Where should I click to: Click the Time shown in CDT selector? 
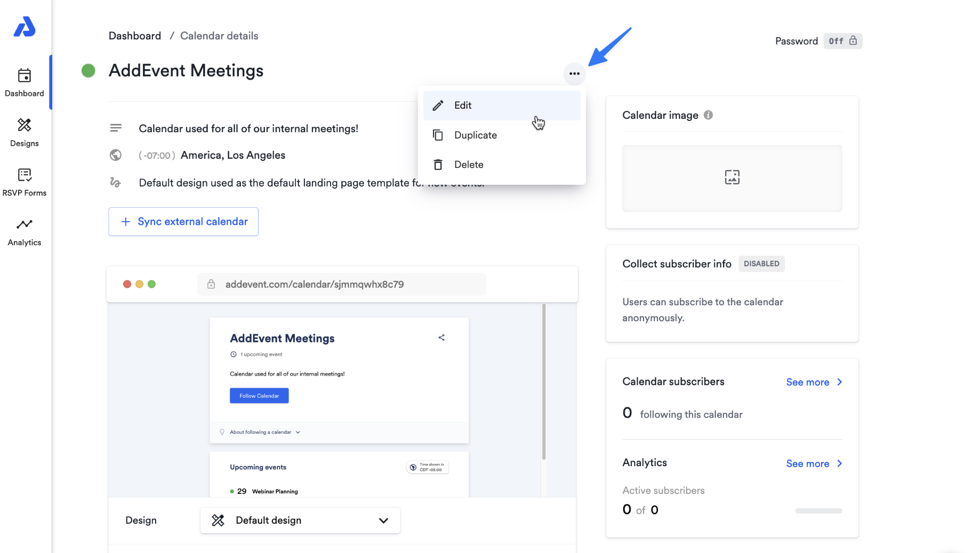(x=428, y=467)
